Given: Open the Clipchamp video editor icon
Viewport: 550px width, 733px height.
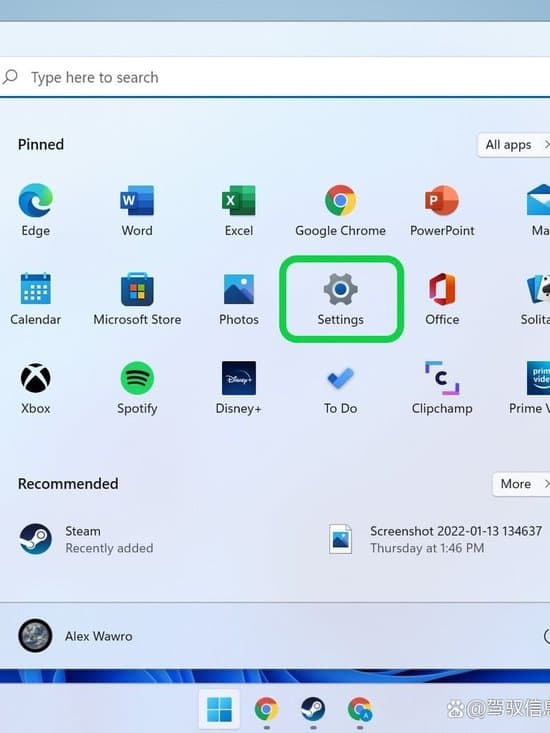Looking at the screenshot, I should click(442, 388).
